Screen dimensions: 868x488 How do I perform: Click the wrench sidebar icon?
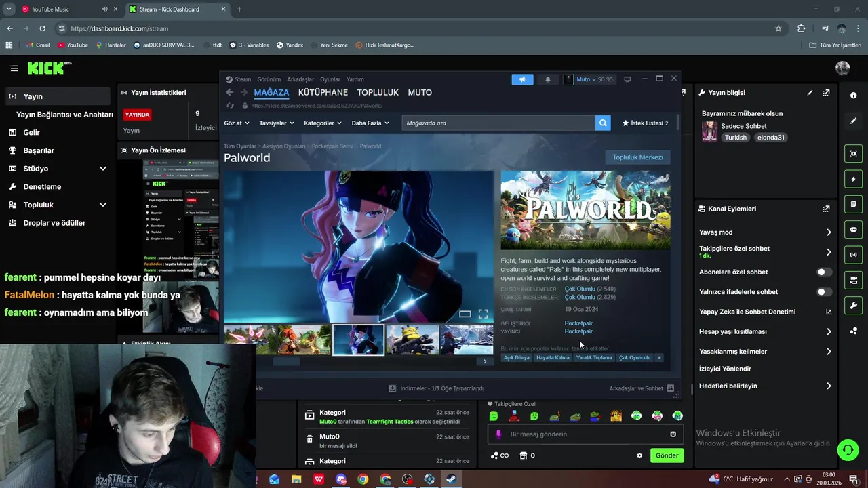(853, 306)
